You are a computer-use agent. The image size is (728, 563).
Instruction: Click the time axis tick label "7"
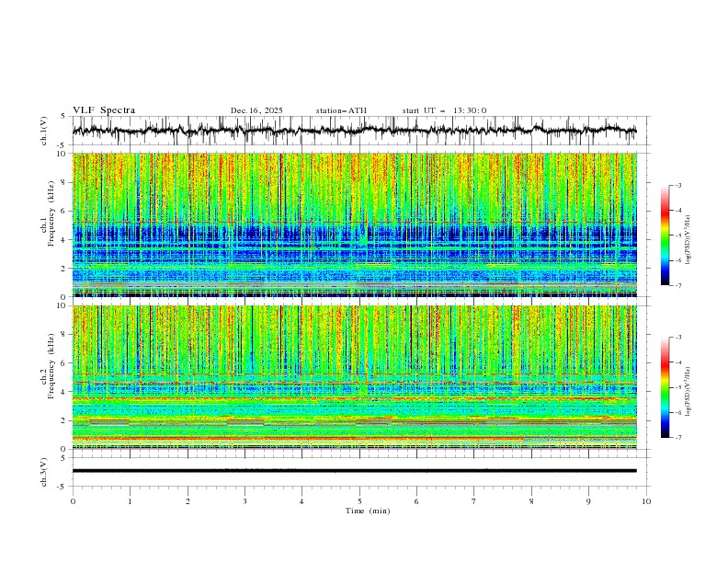coord(473,502)
